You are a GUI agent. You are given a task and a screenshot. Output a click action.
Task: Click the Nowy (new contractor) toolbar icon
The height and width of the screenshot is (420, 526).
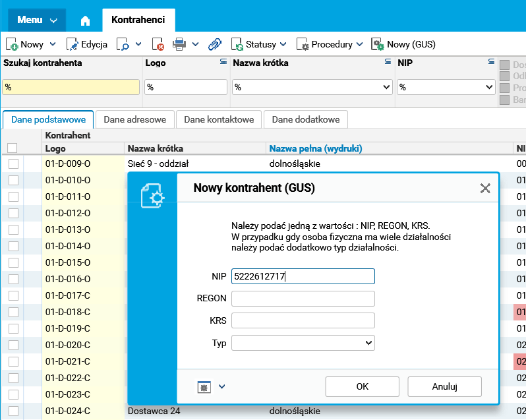click(x=12, y=45)
